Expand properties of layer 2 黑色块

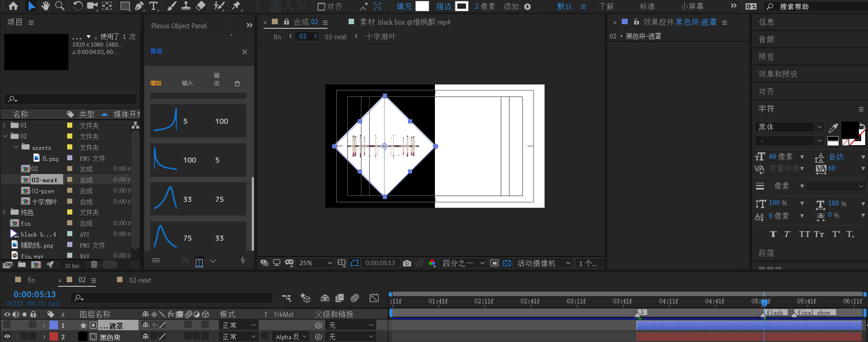pos(44,337)
